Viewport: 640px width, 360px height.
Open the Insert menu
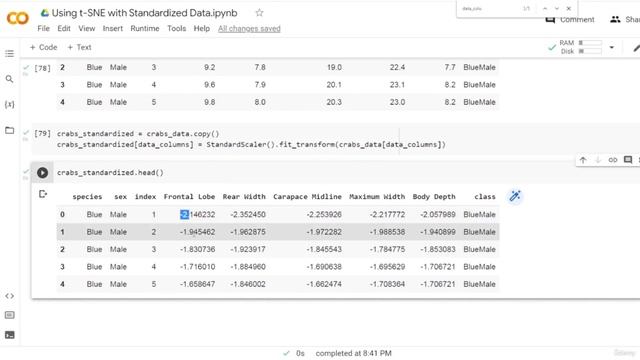click(x=113, y=29)
